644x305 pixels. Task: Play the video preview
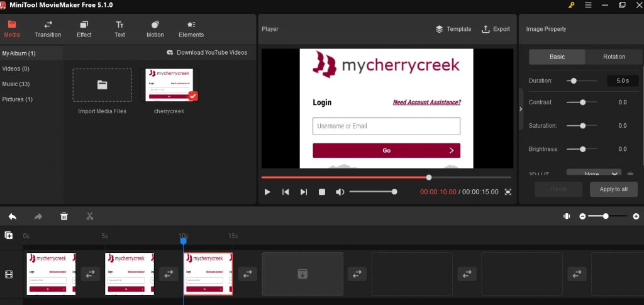[x=267, y=192]
